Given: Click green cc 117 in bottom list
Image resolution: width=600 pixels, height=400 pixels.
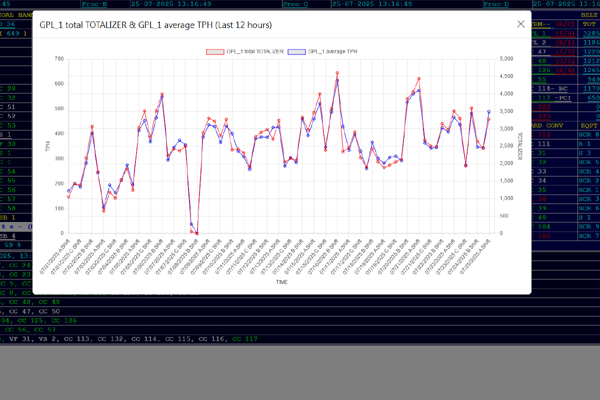Looking at the screenshot, I should 245,339.
